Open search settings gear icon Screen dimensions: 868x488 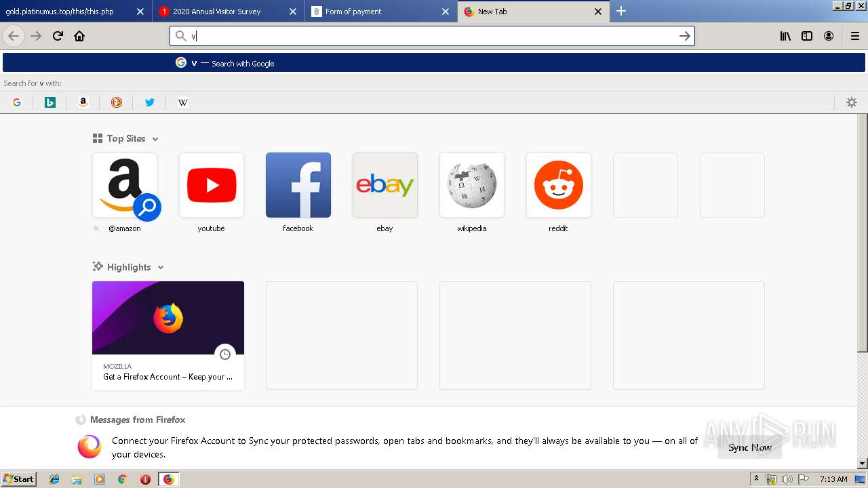852,102
